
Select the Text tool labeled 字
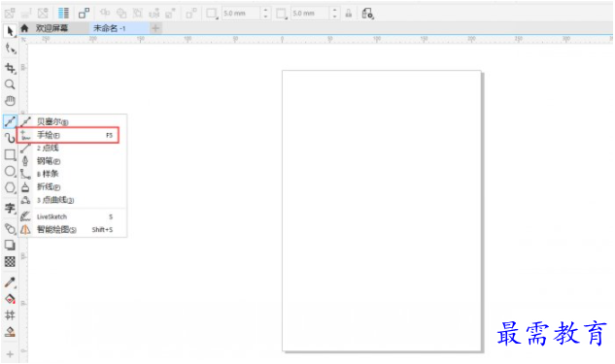10,208
